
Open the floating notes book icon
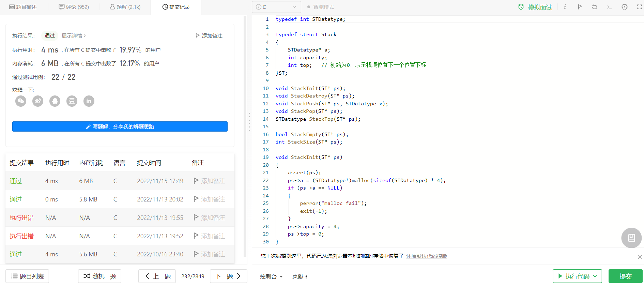pyautogui.click(x=631, y=238)
